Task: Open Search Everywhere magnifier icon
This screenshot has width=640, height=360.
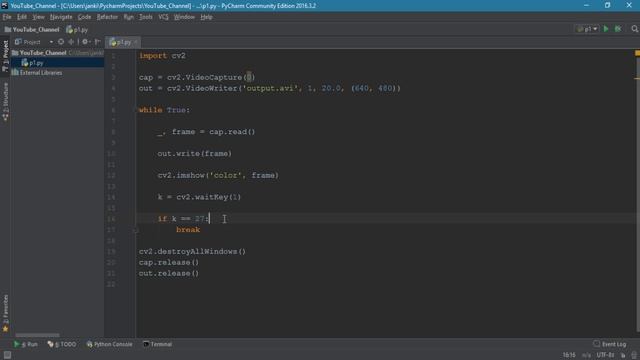Action: pyautogui.click(x=634, y=29)
